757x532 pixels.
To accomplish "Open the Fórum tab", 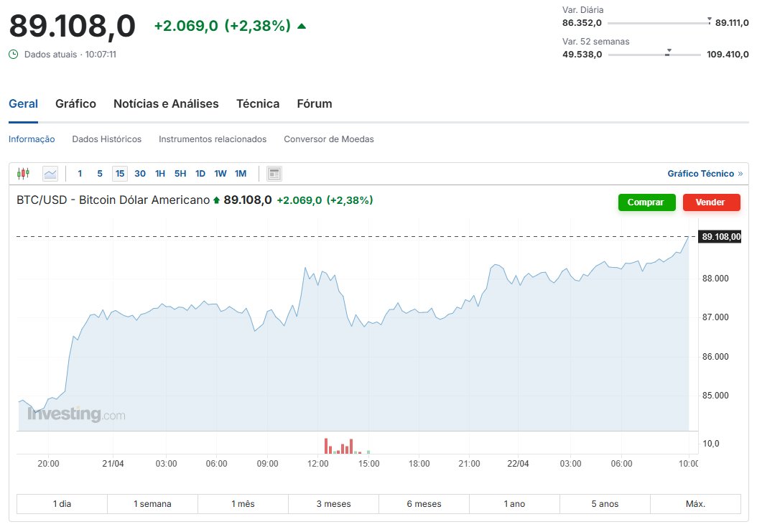I will [315, 104].
